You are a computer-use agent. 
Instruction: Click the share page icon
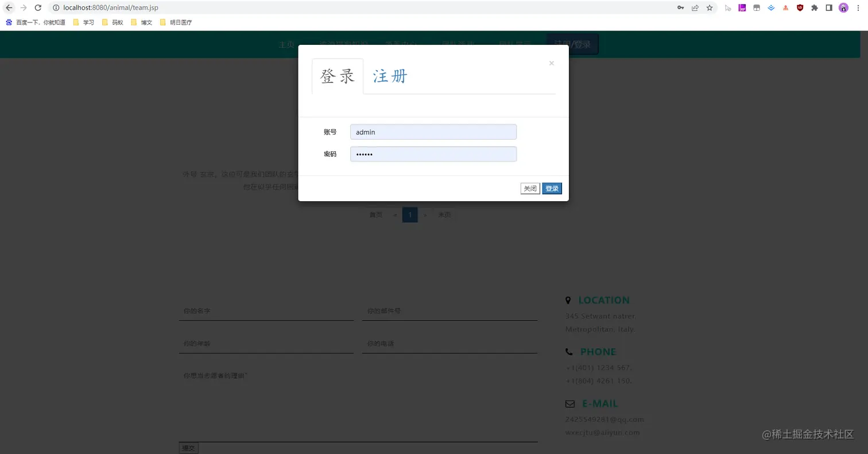[695, 7]
